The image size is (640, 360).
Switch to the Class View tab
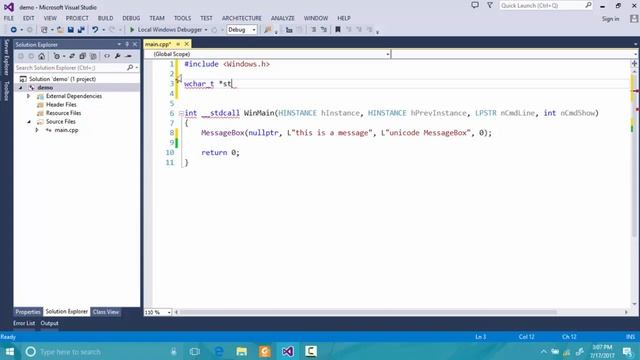coord(106,312)
